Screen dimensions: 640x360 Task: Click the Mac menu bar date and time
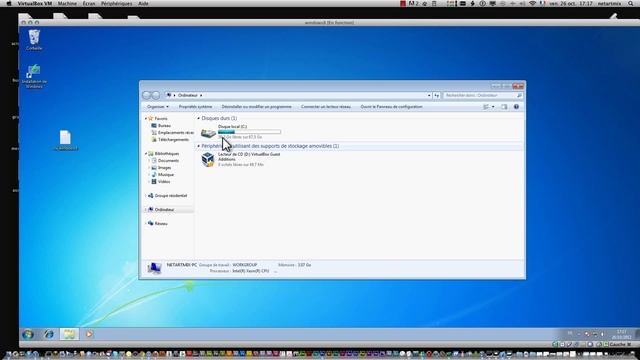coord(571,3)
